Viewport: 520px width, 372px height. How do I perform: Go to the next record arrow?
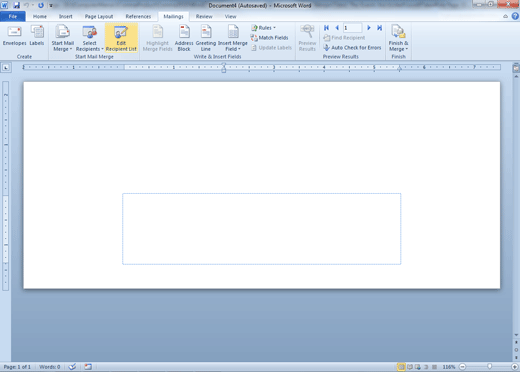click(369, 28)
